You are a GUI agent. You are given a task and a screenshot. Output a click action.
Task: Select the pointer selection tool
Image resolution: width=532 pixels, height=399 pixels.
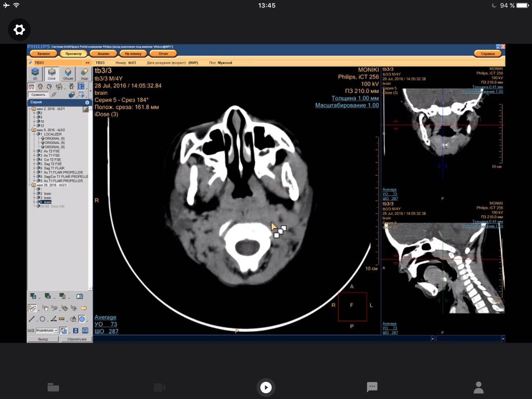coord(32,308)
